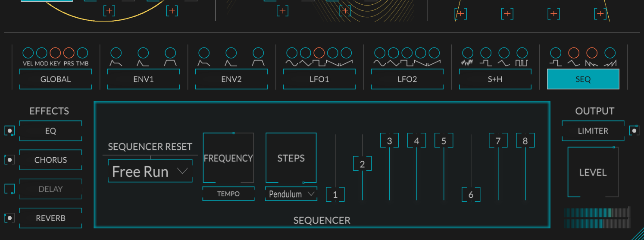Click LFO2's sine wave output circle
644x240 pixels.
(x=380, y=53)
